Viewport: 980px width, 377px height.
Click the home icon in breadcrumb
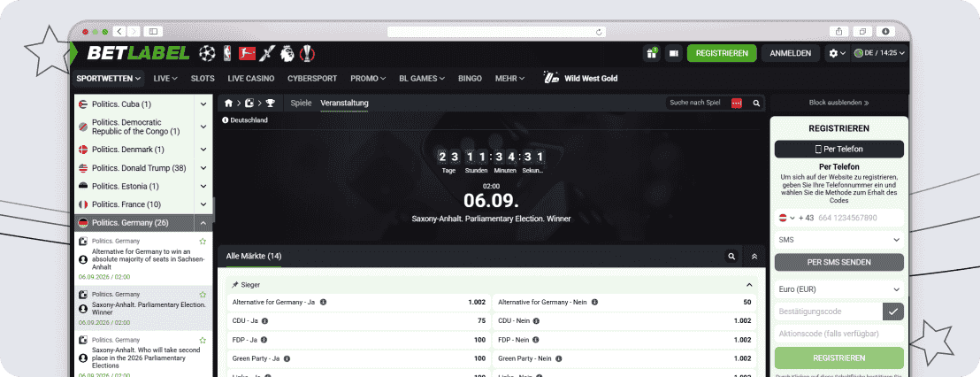(229, 104)
